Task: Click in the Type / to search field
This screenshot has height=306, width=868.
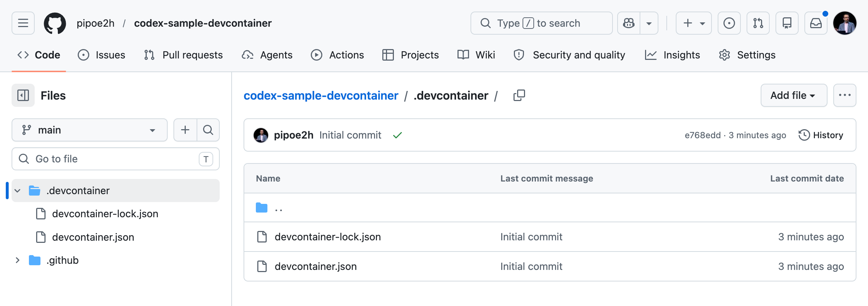Action: coord(541,23)
